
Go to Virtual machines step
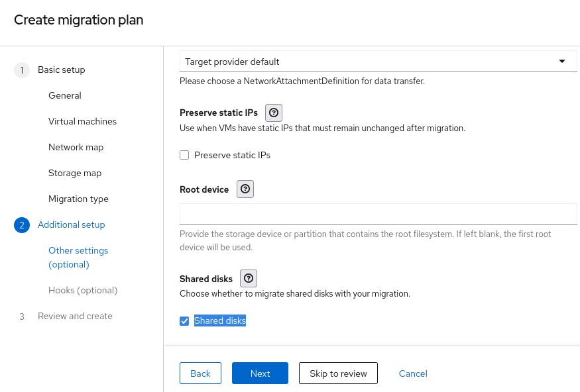click(x=82, y=122)
